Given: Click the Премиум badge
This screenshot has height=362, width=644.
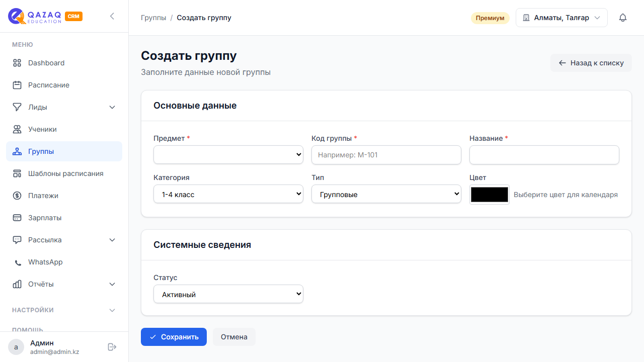Looking at the screenshot, I should point(490,18).
